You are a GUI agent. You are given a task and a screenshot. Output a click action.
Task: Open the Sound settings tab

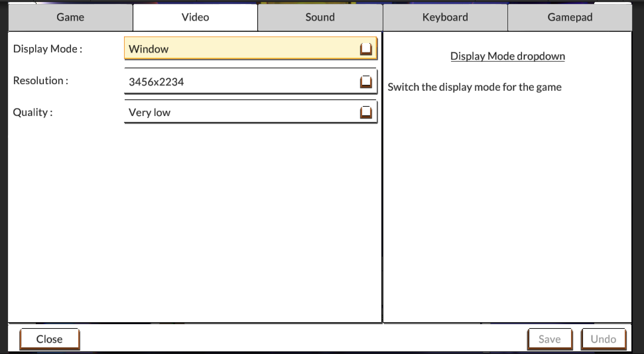[320, 17]
